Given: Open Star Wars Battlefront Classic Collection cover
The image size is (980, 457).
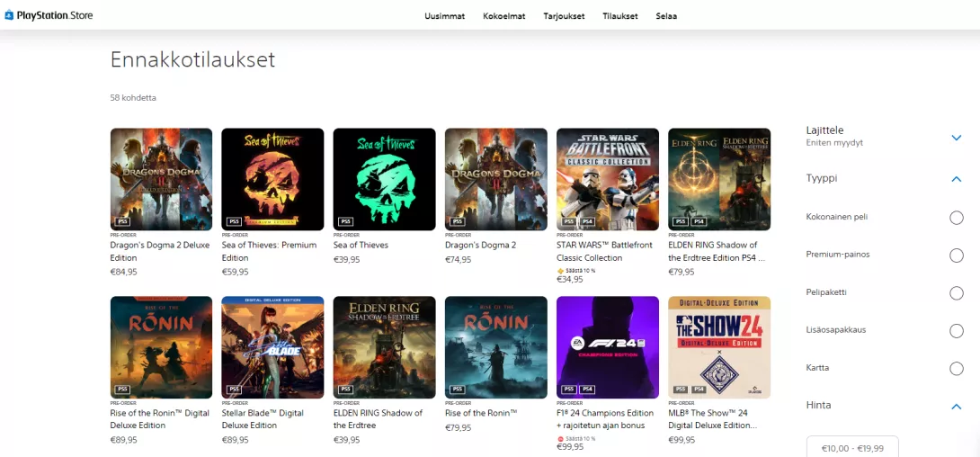Looking at the screenshot, I should pyautogui.click(x=608, y=179).
